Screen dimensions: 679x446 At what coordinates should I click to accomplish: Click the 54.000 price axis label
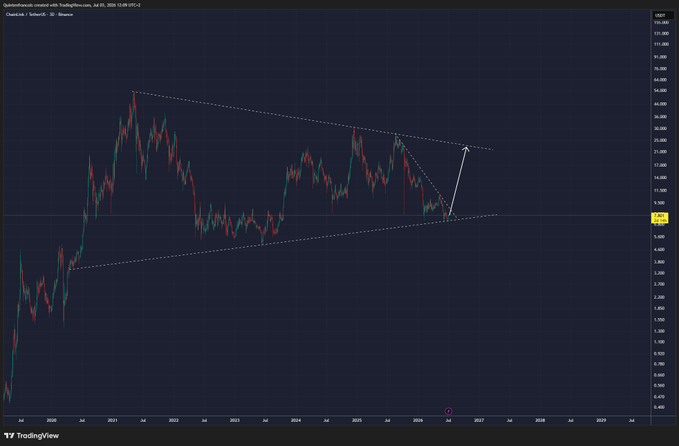pyautogui.click(x=660, y=90)
